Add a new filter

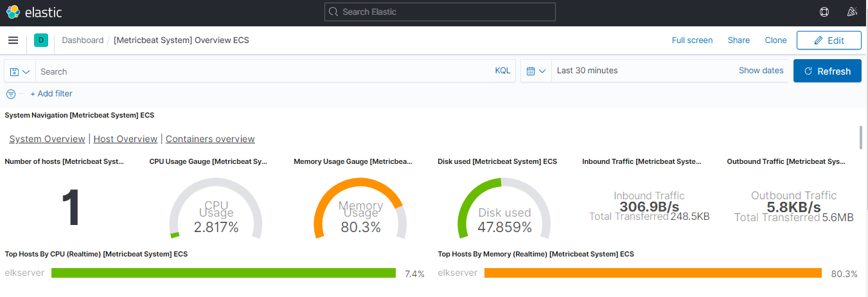tap(51, 94)
